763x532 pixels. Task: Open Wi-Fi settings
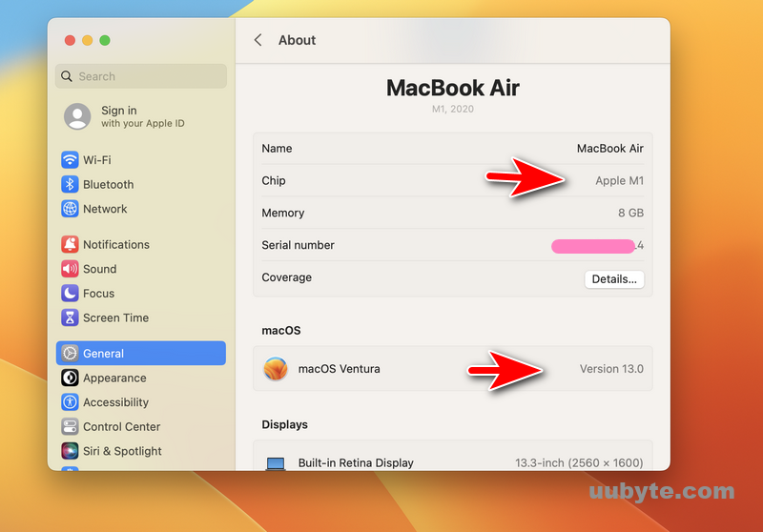point(141,160)
